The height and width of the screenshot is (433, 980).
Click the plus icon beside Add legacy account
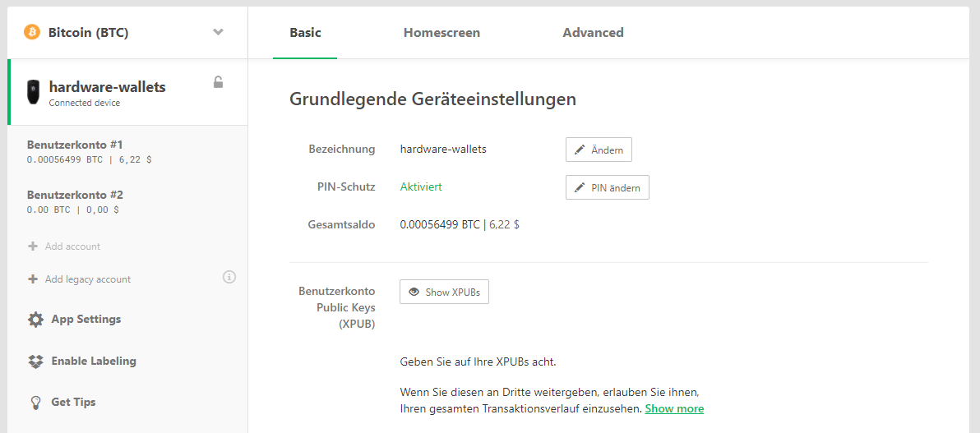tap(33, 279)
